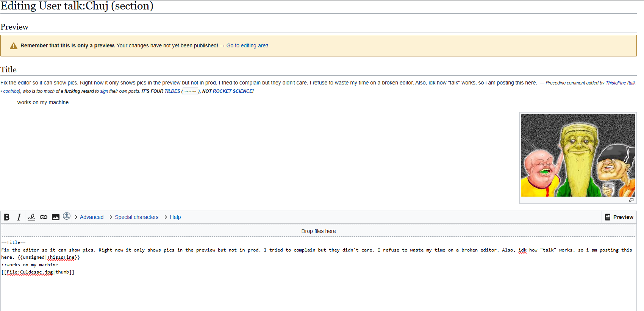The image size is (644, 311).
Task: Click inside the wikitext editing area
Action: [318, 292]
